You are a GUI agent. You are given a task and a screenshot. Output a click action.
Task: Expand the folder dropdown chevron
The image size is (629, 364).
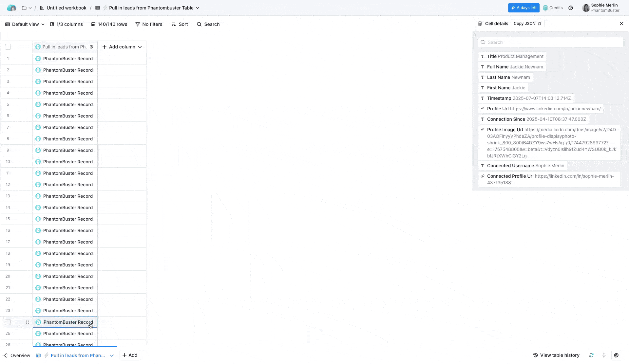click(x=30, y=8)
